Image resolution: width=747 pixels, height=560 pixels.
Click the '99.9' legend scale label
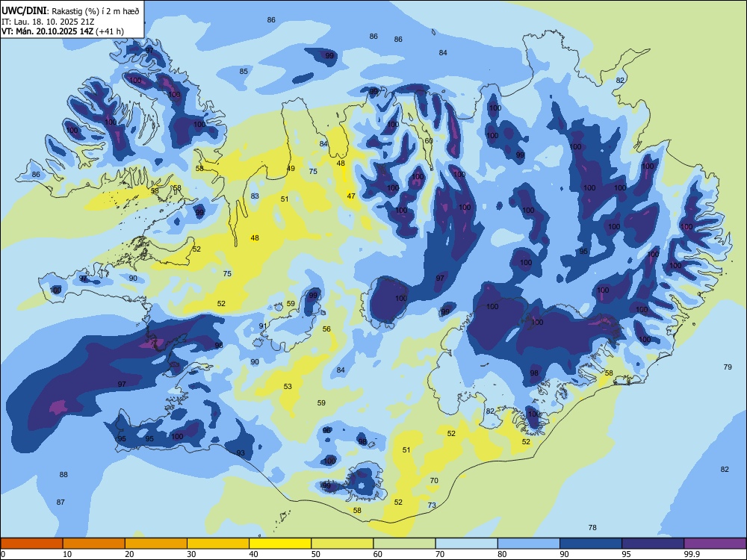click(x=691, y=554)
